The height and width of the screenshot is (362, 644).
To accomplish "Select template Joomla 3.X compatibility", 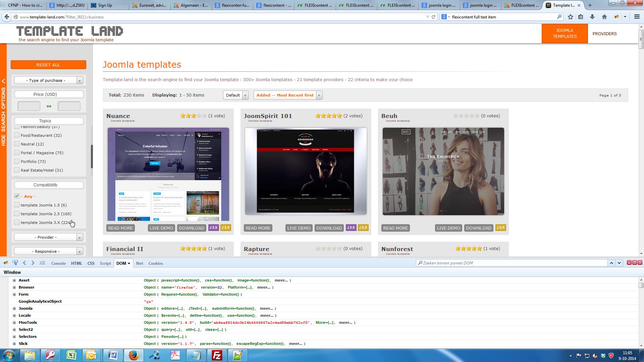I will click(17, 222).
